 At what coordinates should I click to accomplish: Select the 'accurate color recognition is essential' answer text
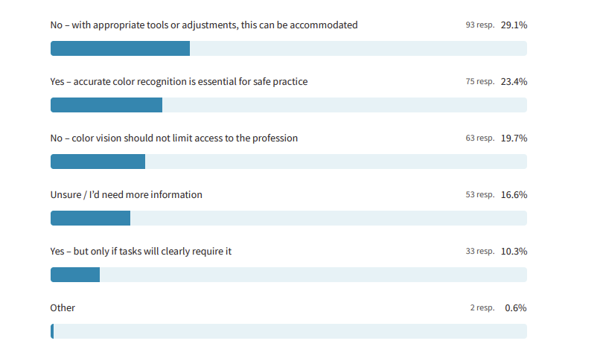click(x=179, y=82)
